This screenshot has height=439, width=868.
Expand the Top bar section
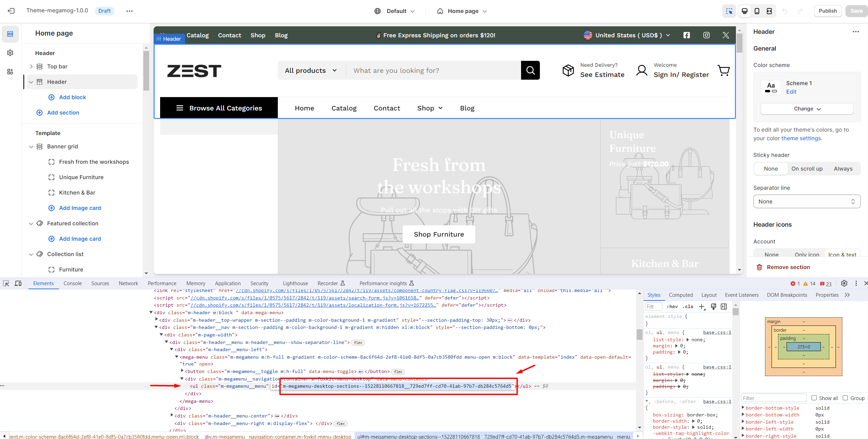[x=31, y=66]
